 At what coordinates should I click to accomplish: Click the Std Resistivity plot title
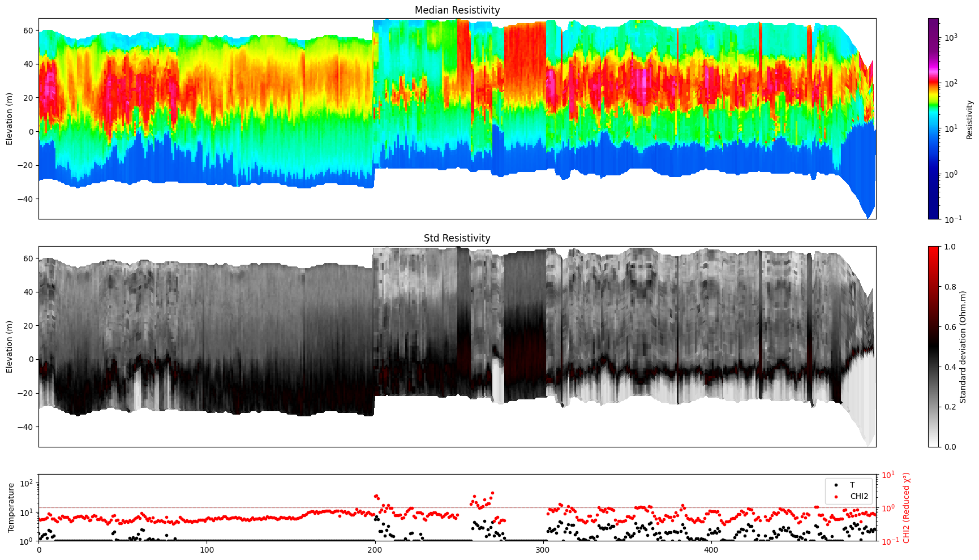(457, 238)
